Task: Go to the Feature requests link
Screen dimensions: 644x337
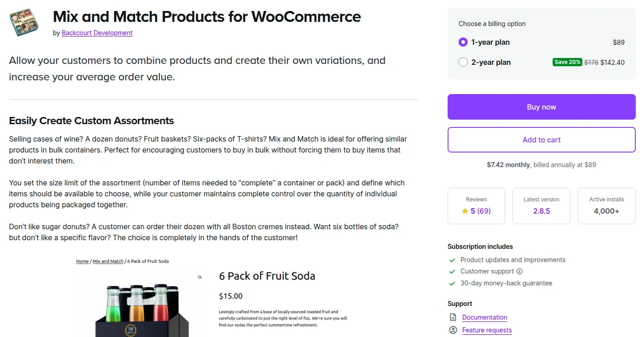Action: [x=487, y=330]
